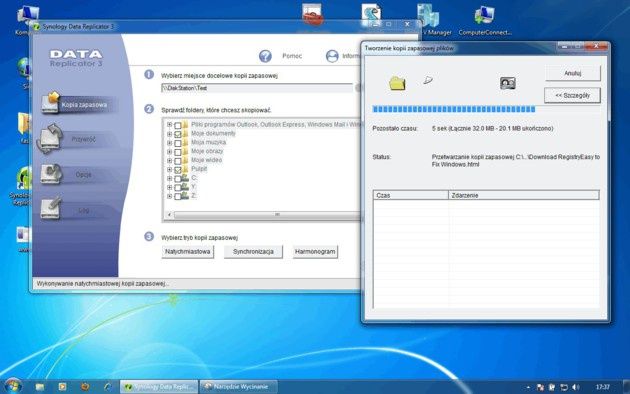Check the C: drive checkbox

pyautogui.click(x=178, y=178)
